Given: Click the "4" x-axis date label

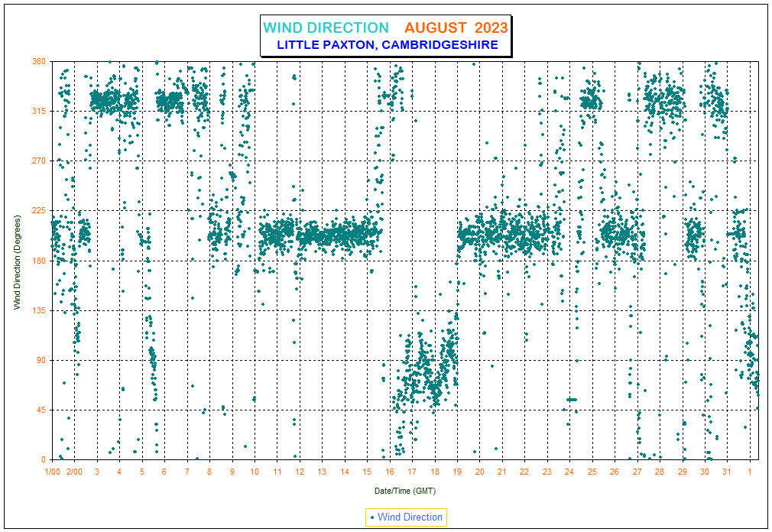Looking at the screenshot, I should (x=119, y=472).
